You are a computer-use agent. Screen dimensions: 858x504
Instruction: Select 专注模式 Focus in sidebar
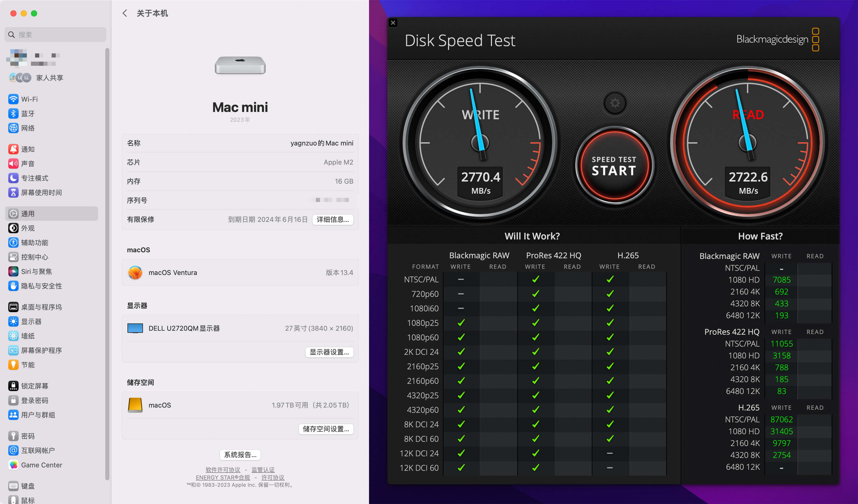coord(34,178)
